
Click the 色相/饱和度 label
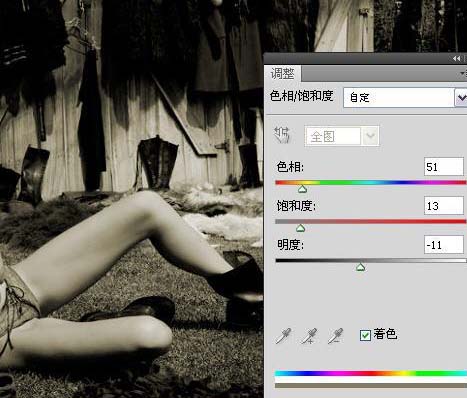coord(301,96)
